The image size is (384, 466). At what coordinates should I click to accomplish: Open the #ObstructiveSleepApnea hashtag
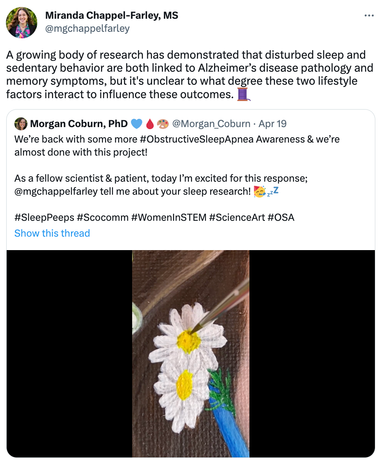196,139
